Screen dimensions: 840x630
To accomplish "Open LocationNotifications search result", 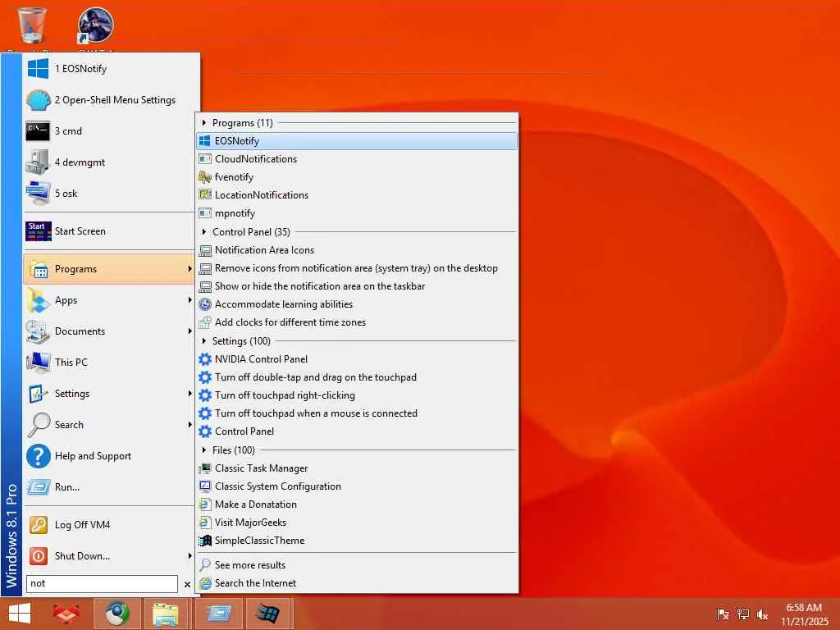I will click(x=358, y=195).
